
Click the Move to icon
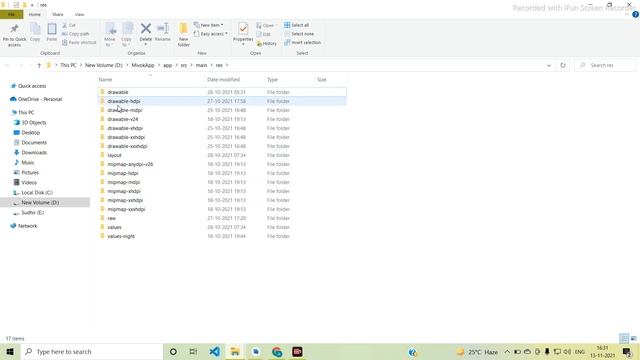pyautogui.click(x=110, y=29)
